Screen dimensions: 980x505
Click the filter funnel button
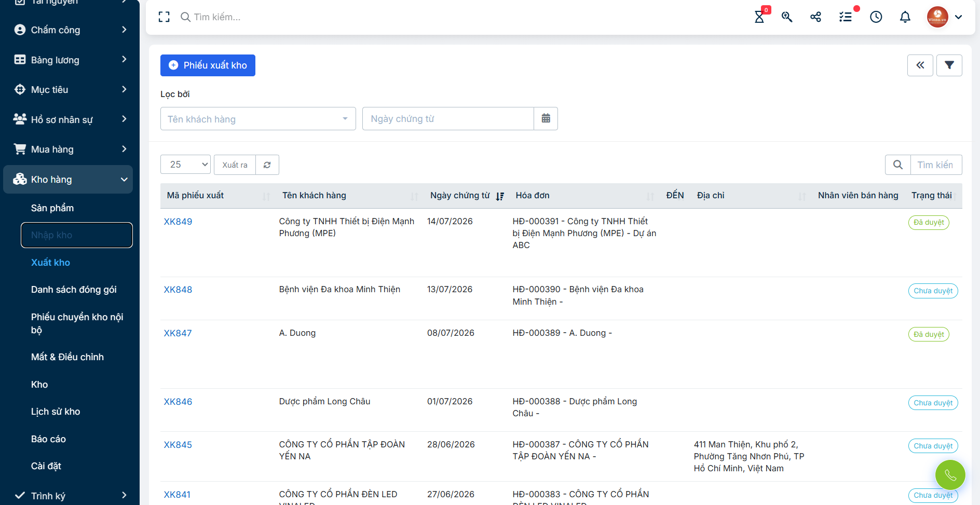(949, 65)
